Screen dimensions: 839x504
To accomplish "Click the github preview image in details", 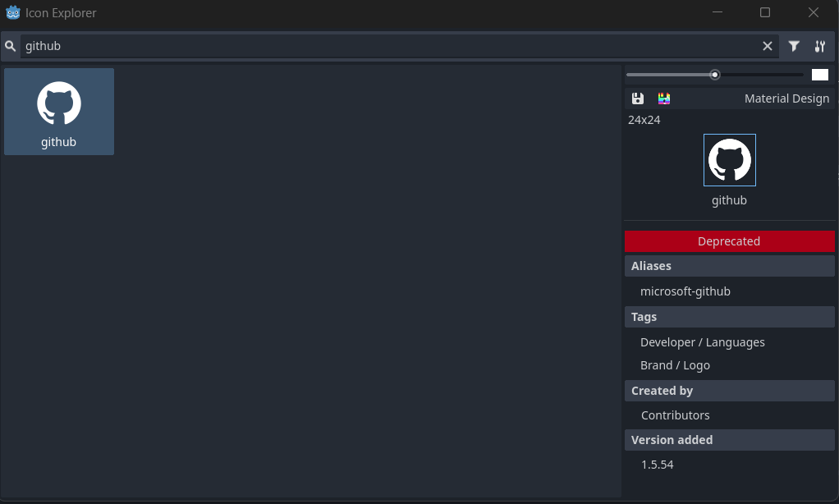I will click(729, 160).
